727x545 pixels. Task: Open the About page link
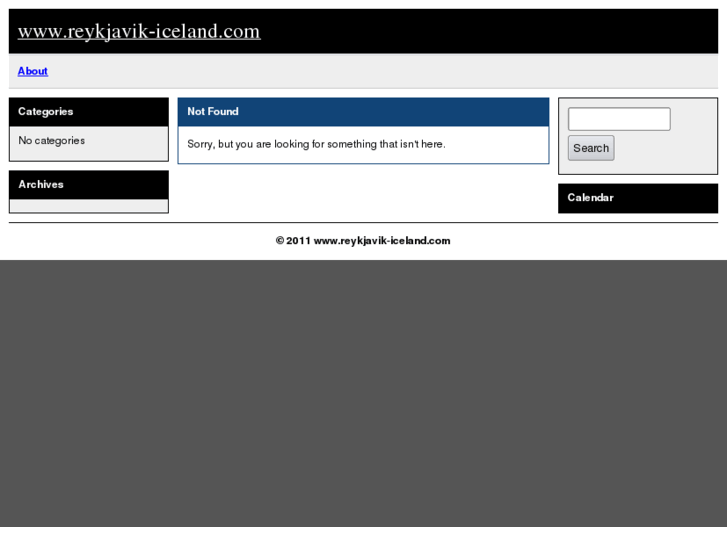pyautogui.click(x=33, y=71)
